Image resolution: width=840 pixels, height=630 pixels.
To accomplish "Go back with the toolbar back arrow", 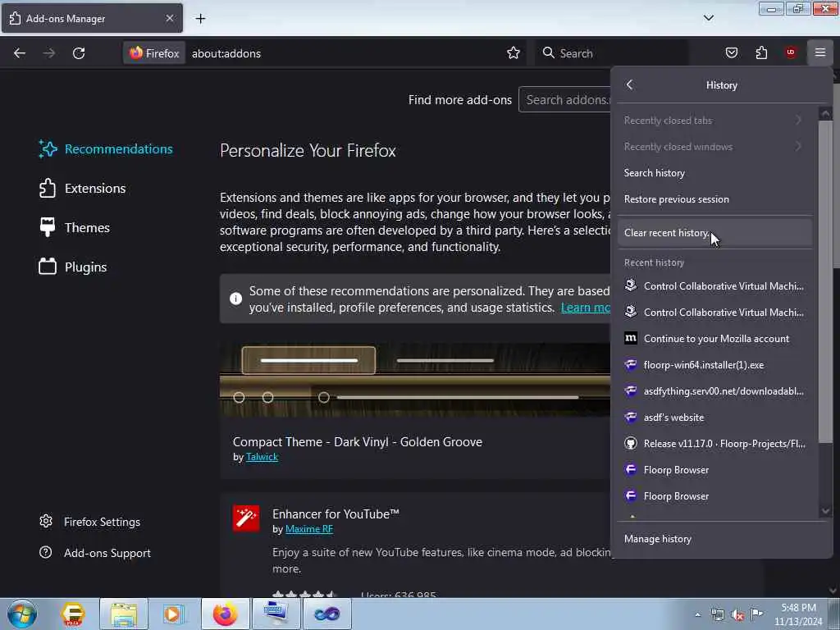I will (x=20, y=53).
